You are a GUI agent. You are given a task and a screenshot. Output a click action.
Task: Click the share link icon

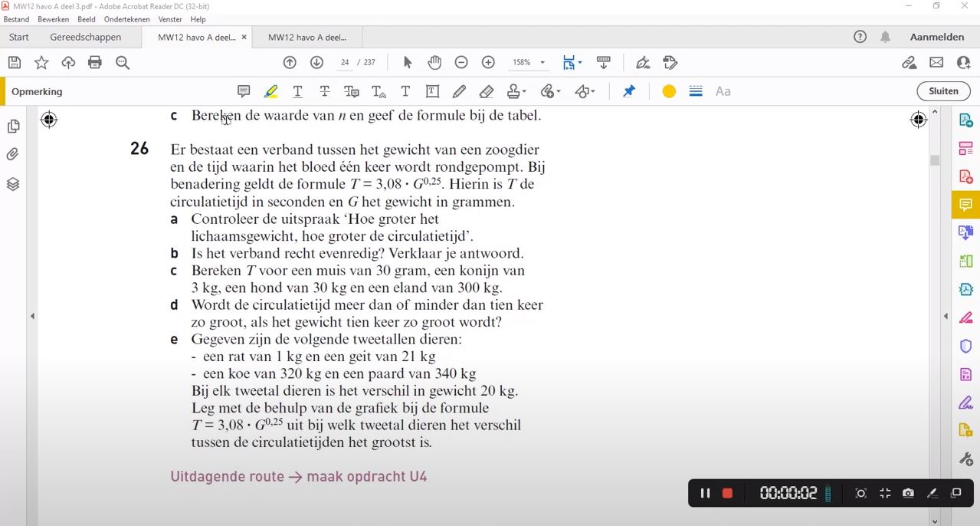pyautogui.click(x=909, y=63)
